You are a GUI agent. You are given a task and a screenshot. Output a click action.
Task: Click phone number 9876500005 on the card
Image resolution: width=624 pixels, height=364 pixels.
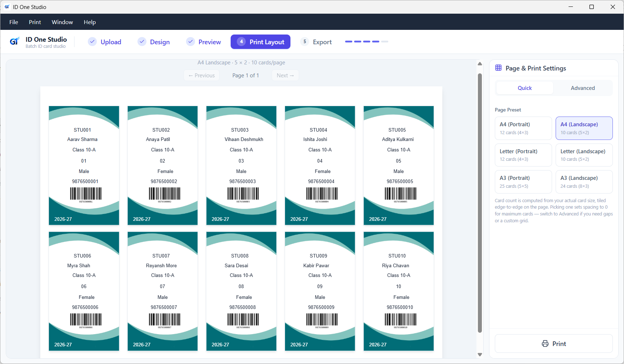[400, 182]
